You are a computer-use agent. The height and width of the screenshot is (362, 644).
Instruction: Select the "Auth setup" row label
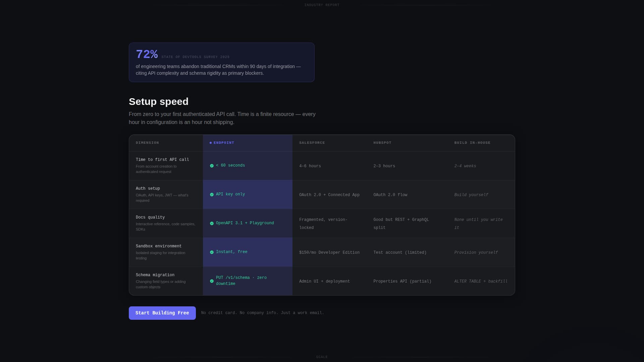click(x=148, y=188)
